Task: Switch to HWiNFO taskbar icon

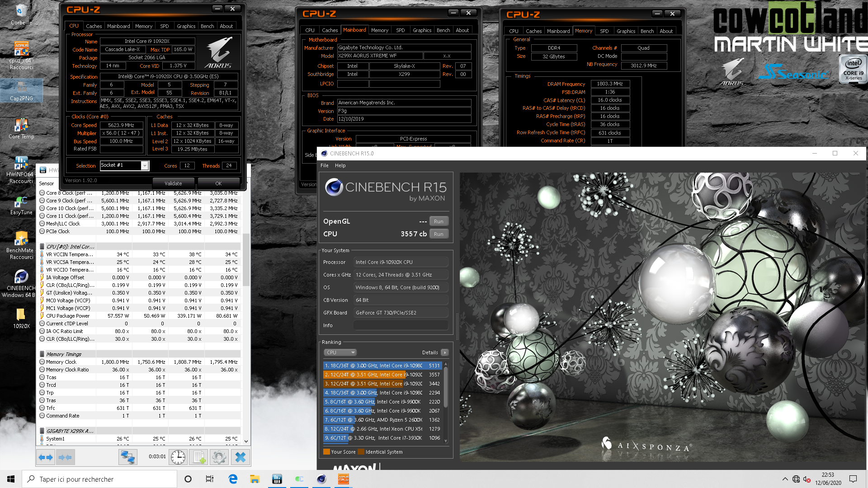Action: [x=277, y=479]
